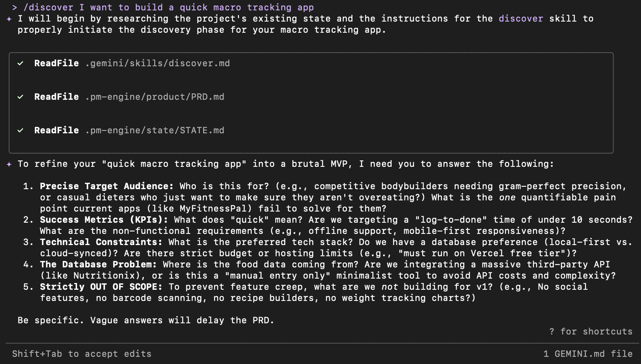Click the prompt chevron before /discover
Image resolution: width=641 pixels, height=364 pixels.
(15, 8)
